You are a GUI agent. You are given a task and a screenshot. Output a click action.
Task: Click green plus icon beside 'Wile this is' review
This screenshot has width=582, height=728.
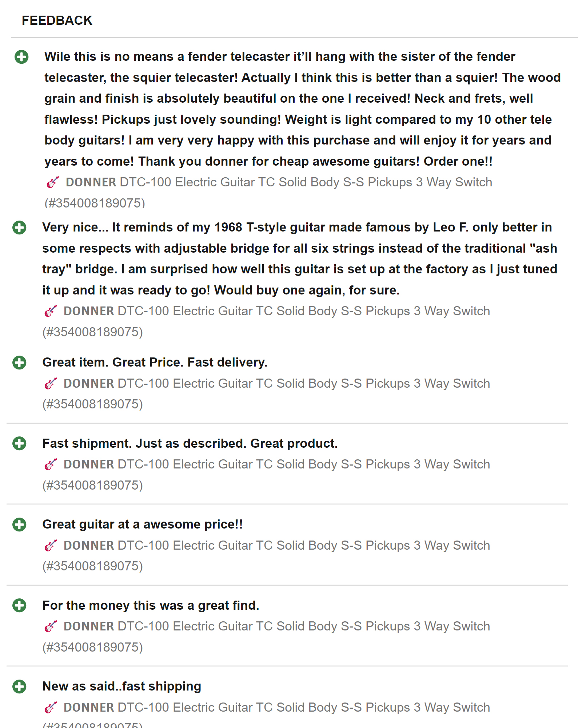click(x=21, y=57)
